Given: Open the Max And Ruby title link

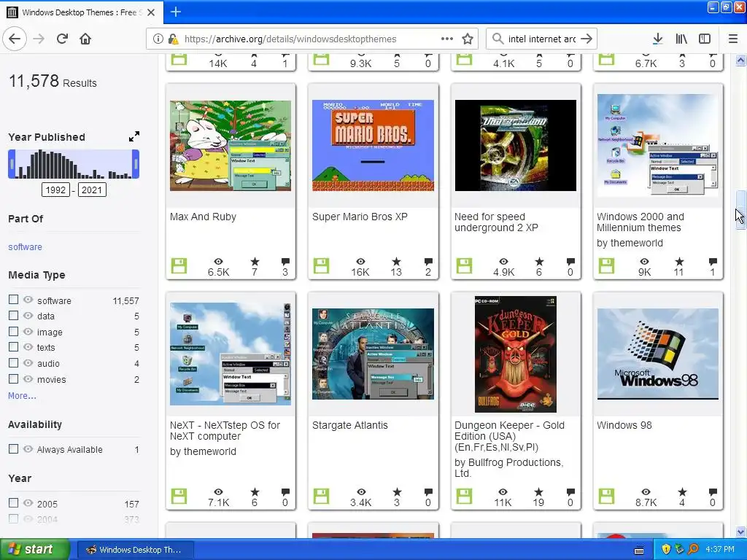Looking at the screenshot, I should [x=203, y=217].
